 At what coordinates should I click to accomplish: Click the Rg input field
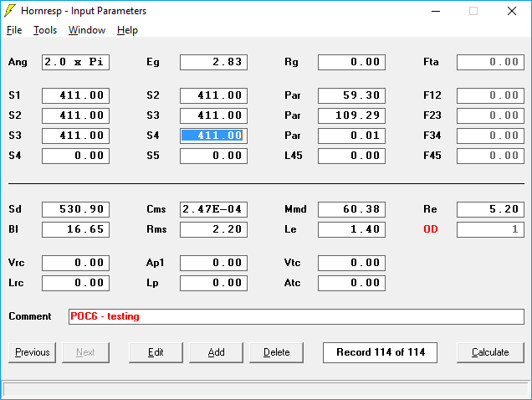pos(351,62)
